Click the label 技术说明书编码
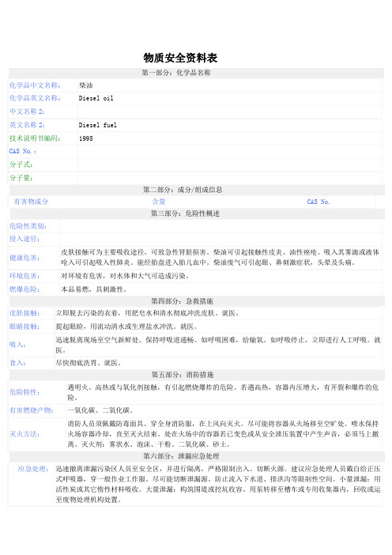Viewport: 392px width, 555px height. (x=35, y=138)
